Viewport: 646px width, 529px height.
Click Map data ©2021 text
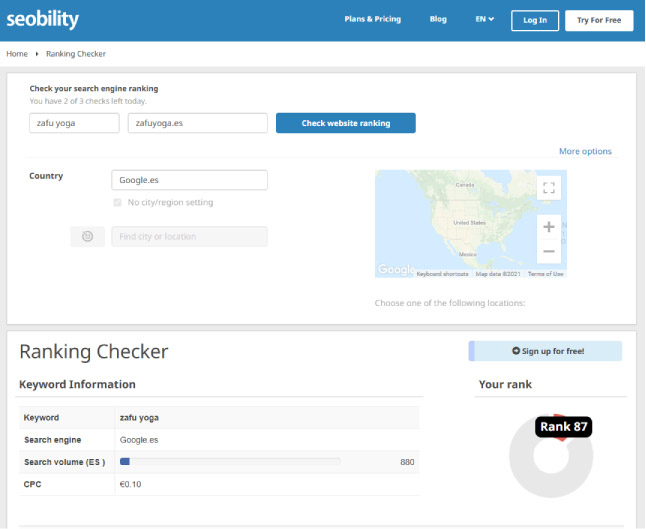pyautogui.click(x=498, y=274)
